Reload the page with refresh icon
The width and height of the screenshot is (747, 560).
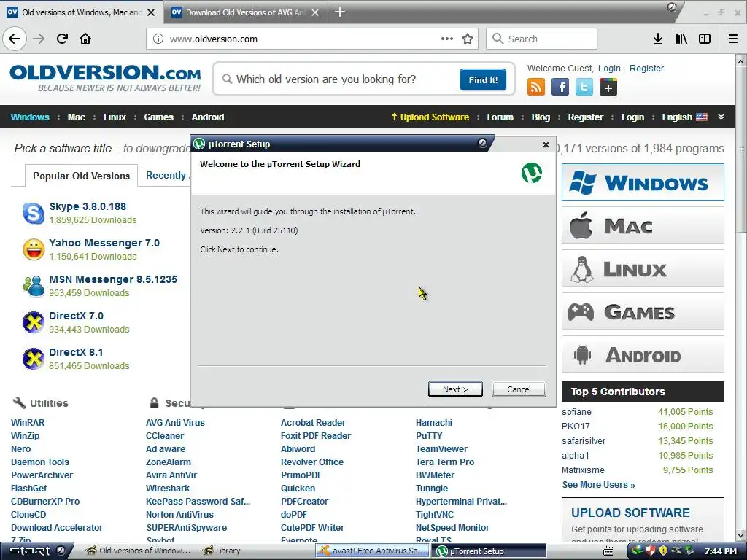coord(62,39)
